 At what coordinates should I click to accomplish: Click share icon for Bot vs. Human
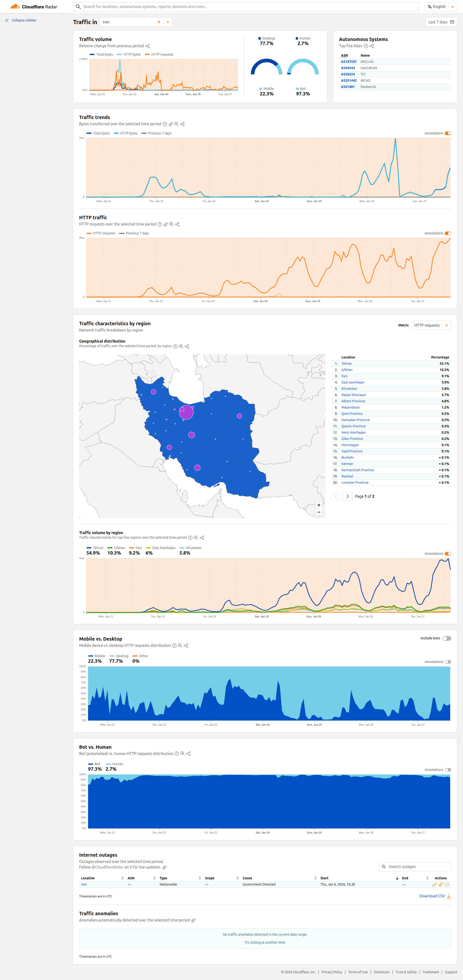coord(189,754)
